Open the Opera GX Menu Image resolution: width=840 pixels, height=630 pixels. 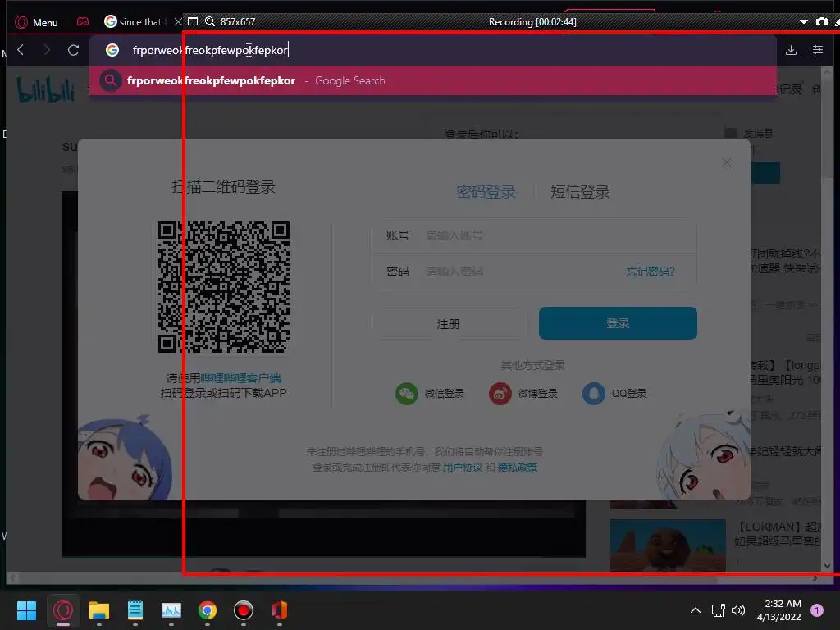point(36,22)
